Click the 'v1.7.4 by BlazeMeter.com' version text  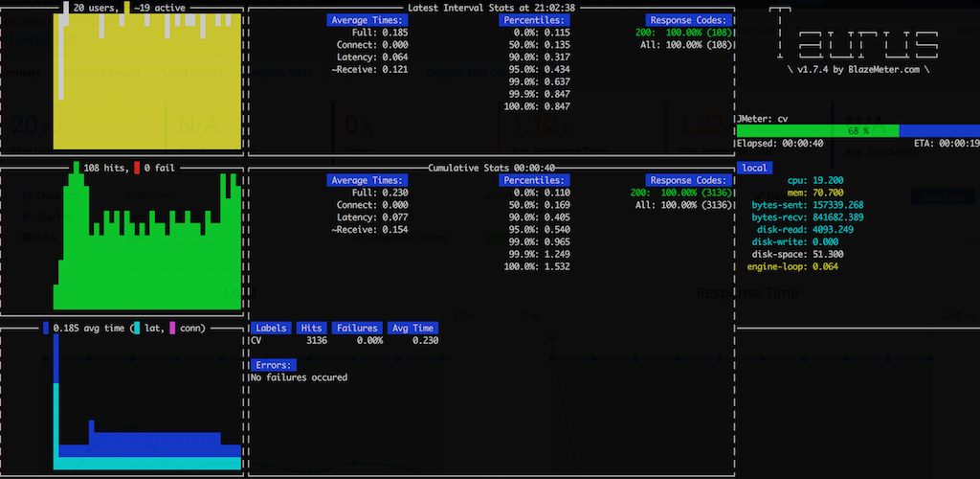tap(858, 69)
